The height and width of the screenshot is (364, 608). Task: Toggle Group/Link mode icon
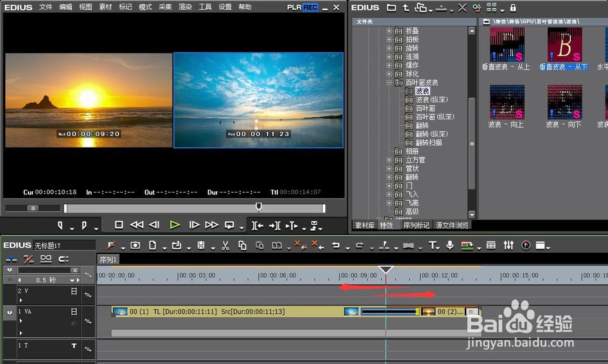(46, 258)
